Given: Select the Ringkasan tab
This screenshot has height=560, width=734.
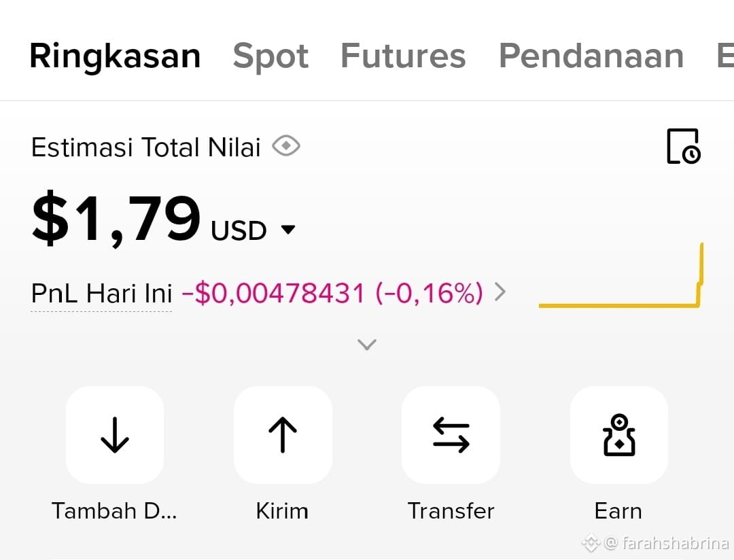Looking at the screenshot, I should (x=115, y=56).
